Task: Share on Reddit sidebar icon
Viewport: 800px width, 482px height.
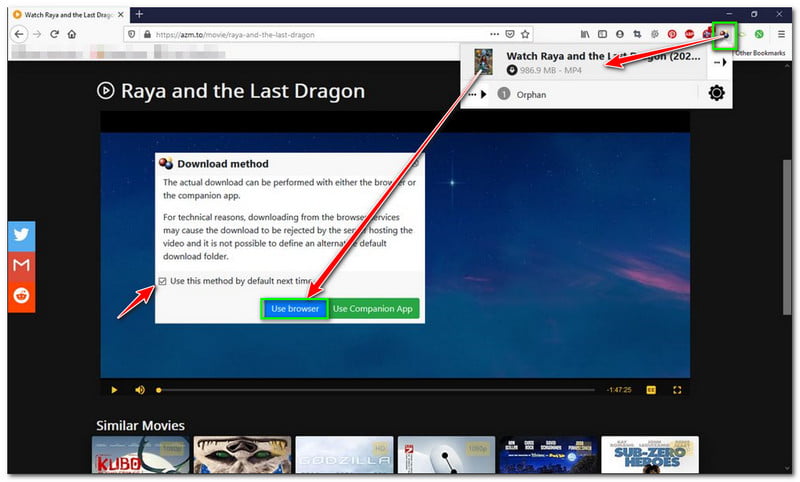Action: coord(21,296)
